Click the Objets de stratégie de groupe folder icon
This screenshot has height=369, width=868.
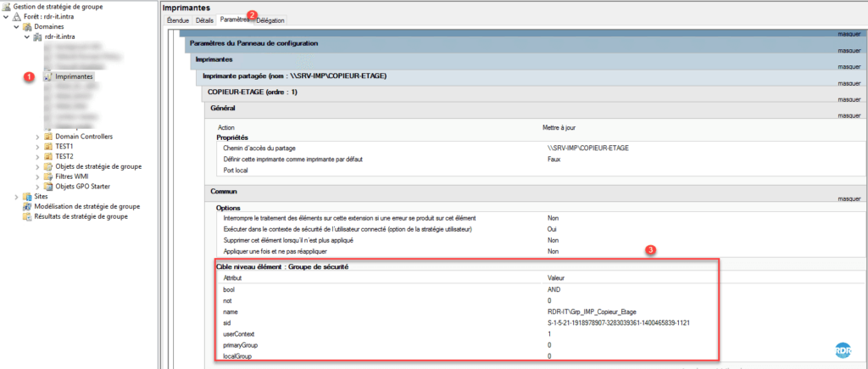point(48,166)
